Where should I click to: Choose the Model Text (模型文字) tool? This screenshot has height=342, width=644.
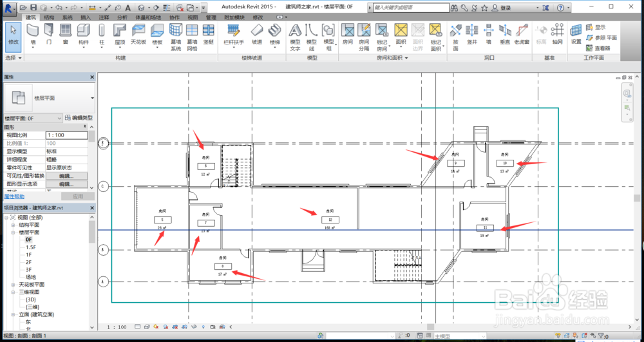(295, 37)
